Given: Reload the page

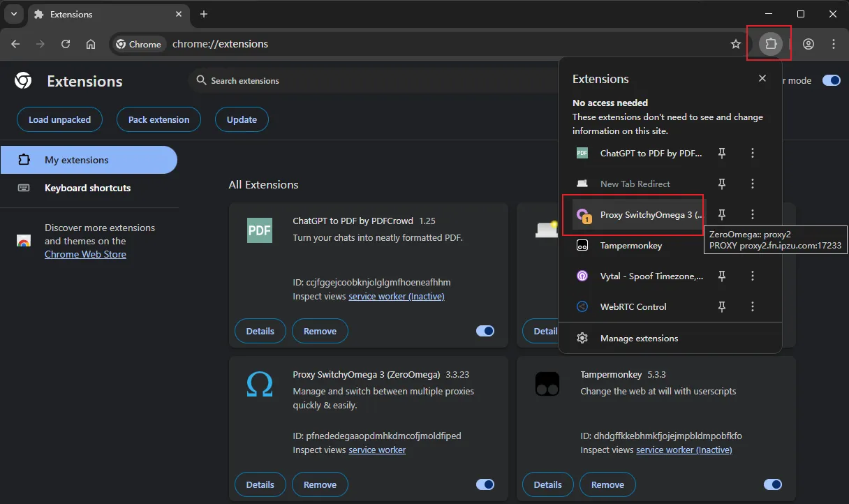Looking at the screenshot, I should point(66,44).
